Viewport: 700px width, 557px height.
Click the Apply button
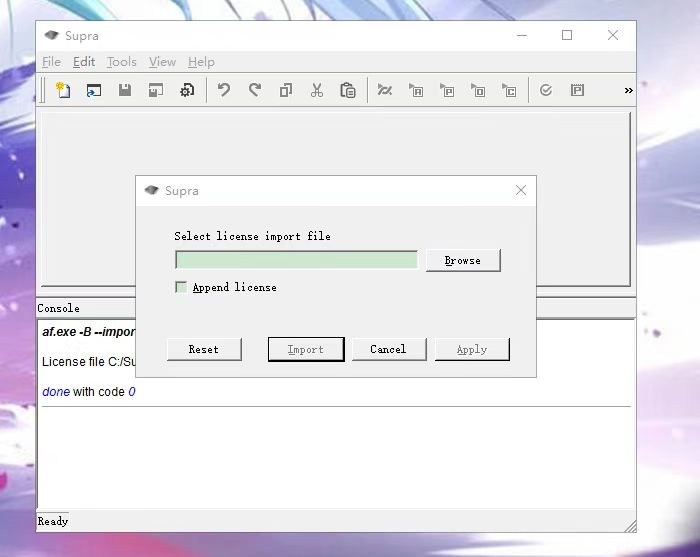472,349
